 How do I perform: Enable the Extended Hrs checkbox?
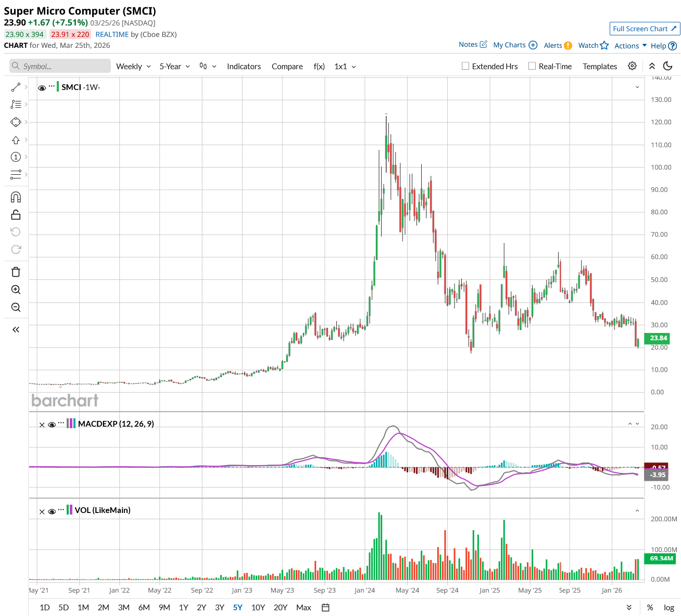pyautogui.click(x=465, y=66)
